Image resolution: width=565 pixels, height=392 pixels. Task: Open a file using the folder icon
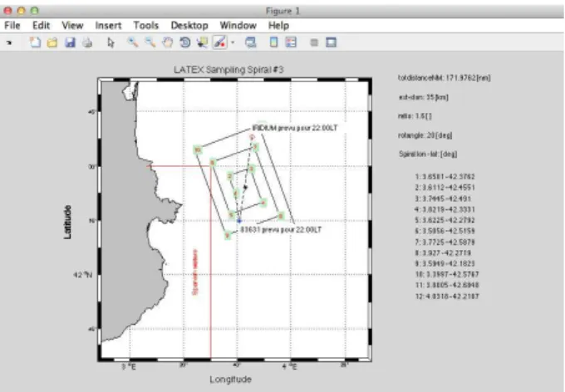(52, 42)
